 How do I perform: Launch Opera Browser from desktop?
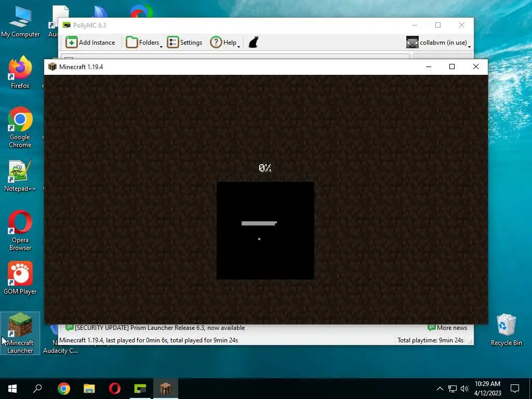tap(20, 231)
